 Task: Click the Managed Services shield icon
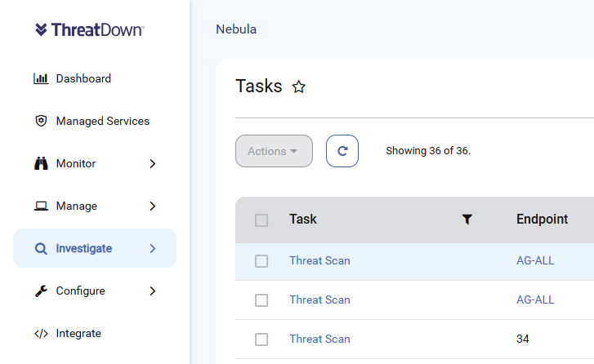(x=41, y=121)
